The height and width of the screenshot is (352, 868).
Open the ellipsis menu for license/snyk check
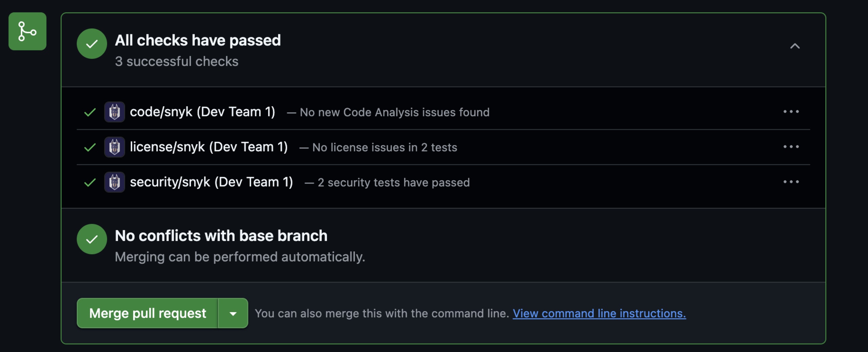(791, 147)
